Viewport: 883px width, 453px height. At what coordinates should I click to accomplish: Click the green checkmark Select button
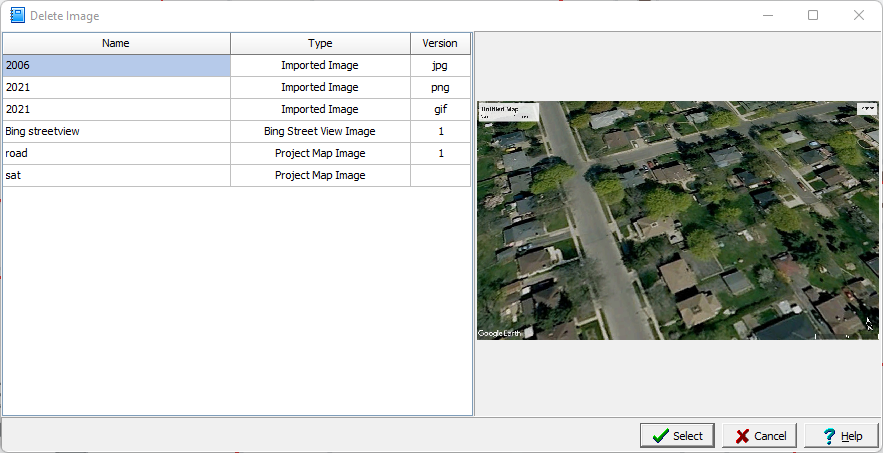click(x=677, y=436)
